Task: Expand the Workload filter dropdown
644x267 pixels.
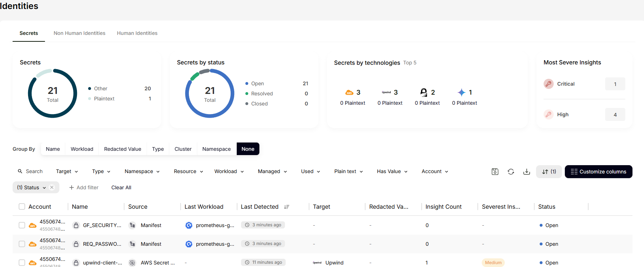Action: pyautogui.click(x=229, y=172)
